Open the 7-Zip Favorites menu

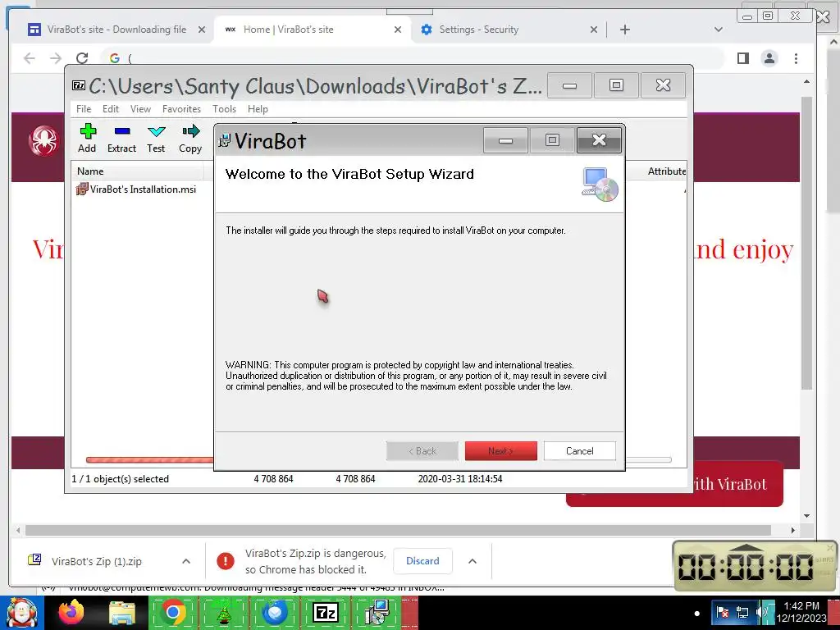coord(181,109)
